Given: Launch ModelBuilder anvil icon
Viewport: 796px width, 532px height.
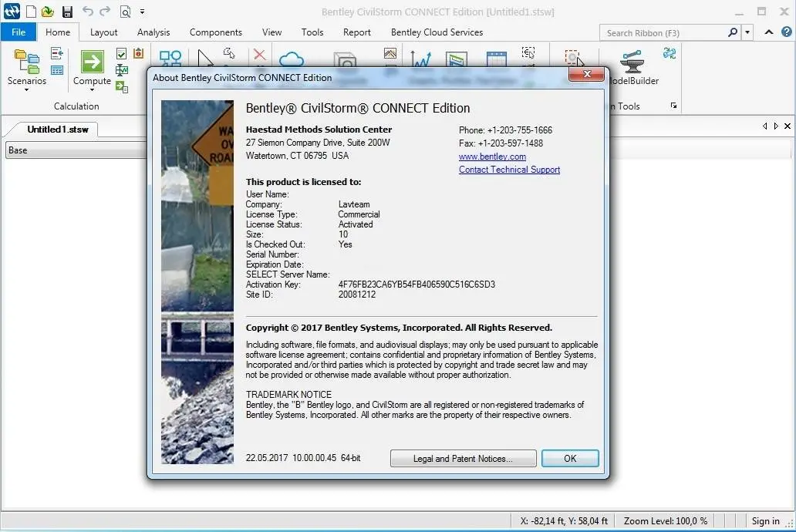Looking at the screenshot, I should point(632,61).
